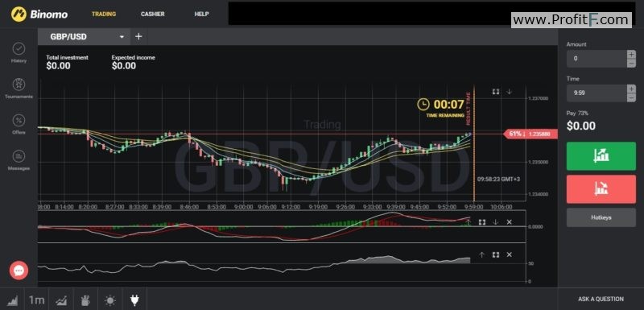Open the 1m timeframe selector
Screen dimensions: 644x310
click(36, 300)
